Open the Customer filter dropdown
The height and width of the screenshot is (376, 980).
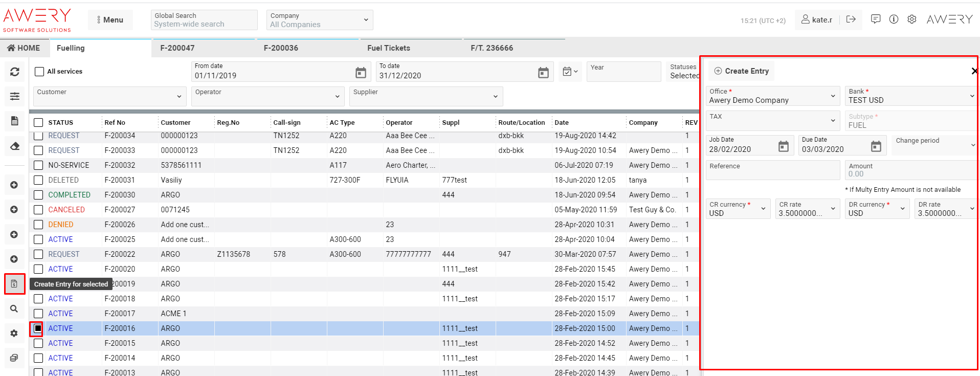pos(109,96)
